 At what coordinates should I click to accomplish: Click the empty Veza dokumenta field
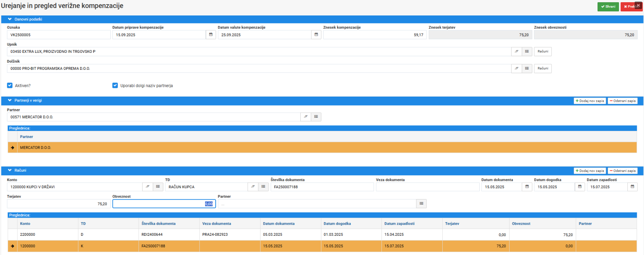click(428, 187)
